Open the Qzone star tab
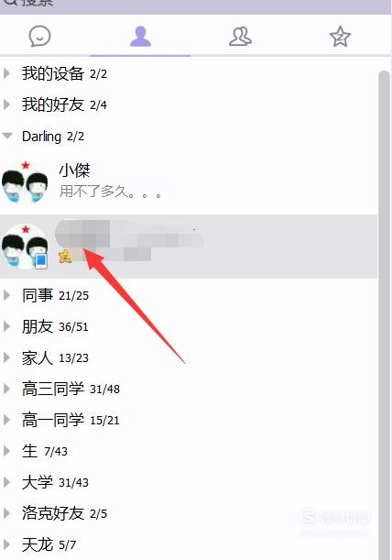The height and width of the screenshot is (560, 392). click(340, 37)
